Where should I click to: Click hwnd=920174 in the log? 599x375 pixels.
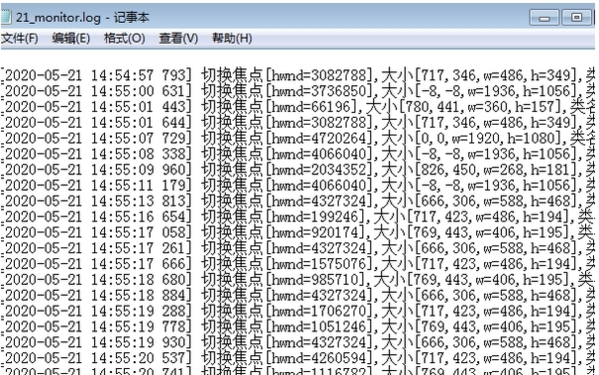point(316,233)
